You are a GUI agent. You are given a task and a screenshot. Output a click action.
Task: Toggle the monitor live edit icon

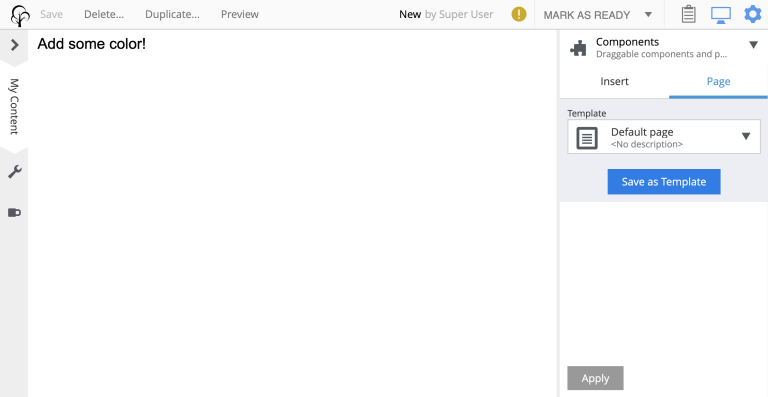(720, 15)
